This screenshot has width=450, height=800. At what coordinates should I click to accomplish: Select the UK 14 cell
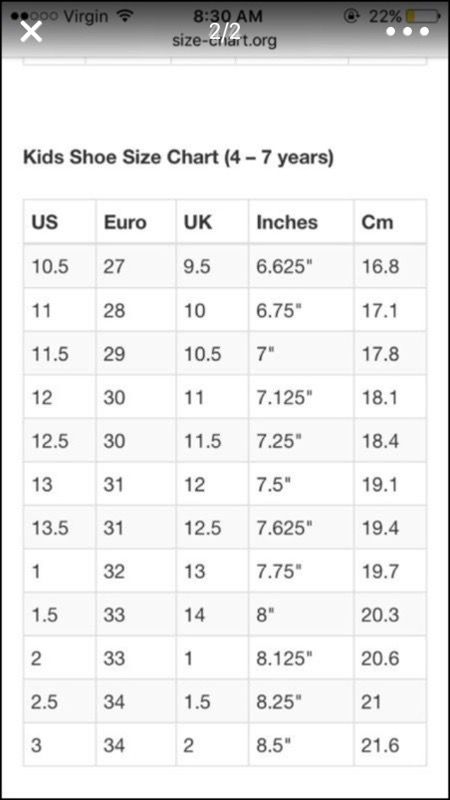(212, 614)
